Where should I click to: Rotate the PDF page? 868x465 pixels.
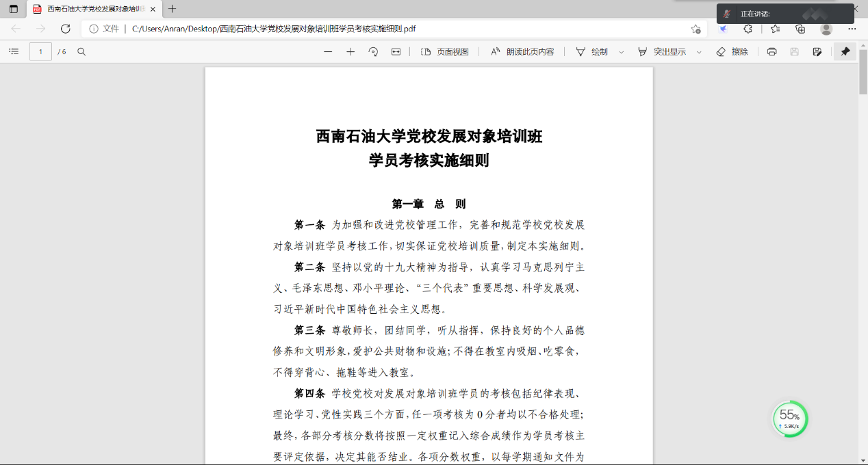[373, 51]
